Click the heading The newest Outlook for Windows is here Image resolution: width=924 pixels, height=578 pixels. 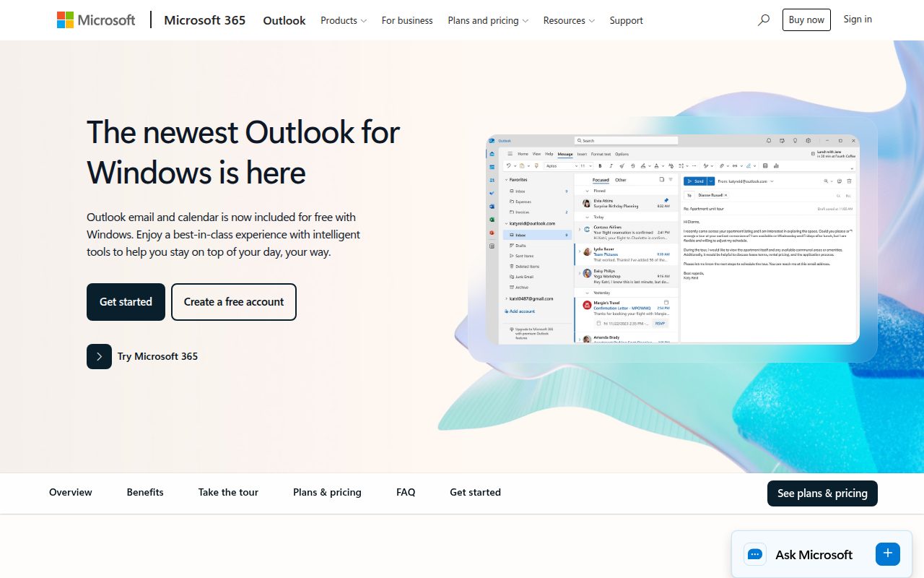pos(243,152)
